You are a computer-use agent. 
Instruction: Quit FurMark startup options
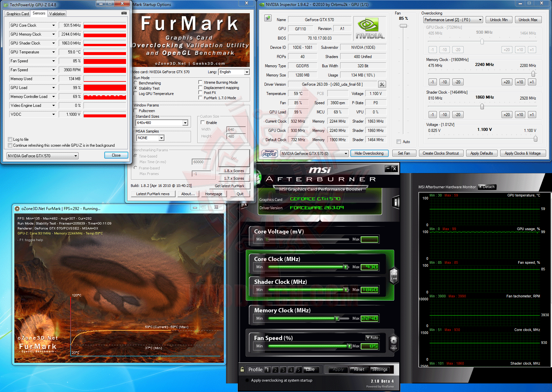(240, 194)
